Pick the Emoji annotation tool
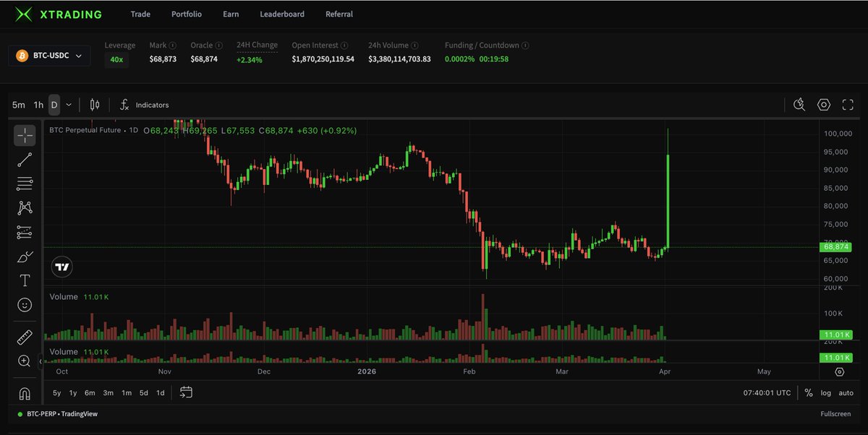Screen dimensions: 868x435 tap(25, 304)
